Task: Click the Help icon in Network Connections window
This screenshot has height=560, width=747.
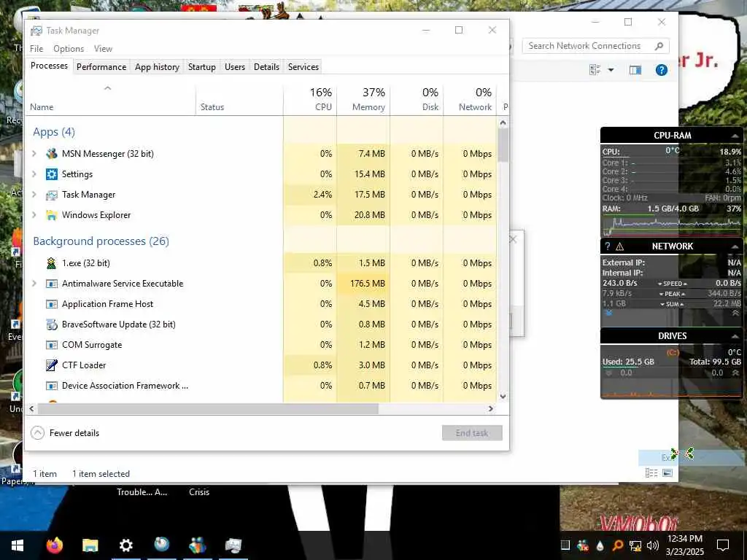Action: point(661,70)
